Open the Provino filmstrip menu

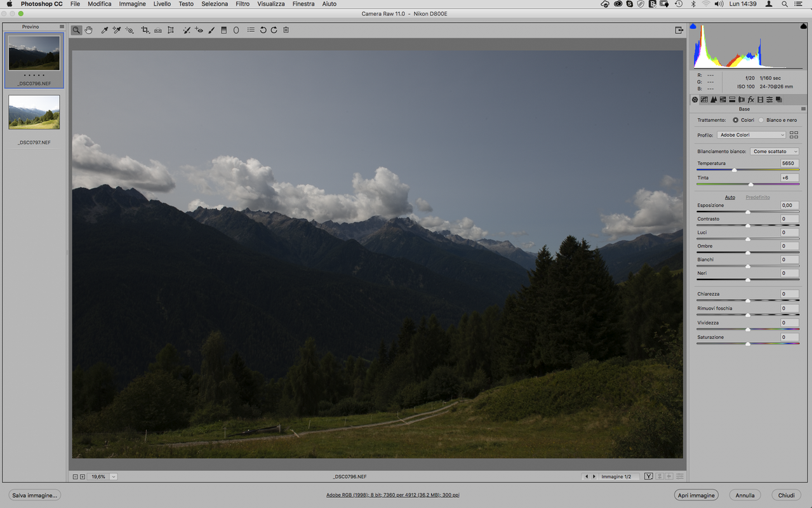(62, 27)
